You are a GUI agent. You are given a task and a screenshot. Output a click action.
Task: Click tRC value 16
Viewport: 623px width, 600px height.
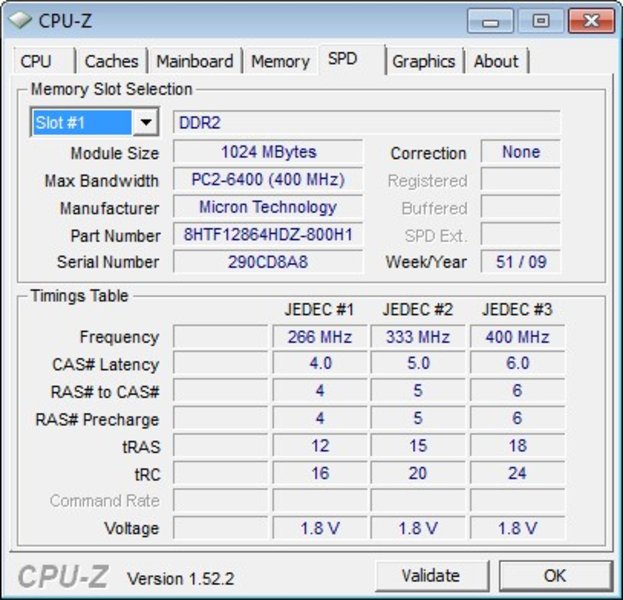pyautogui.click(x=319, y=473)
